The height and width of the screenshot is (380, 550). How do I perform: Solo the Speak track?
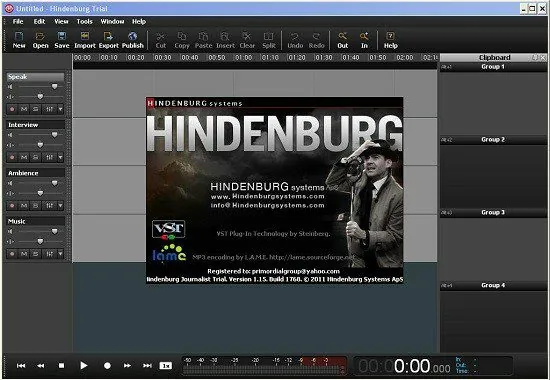36,109
